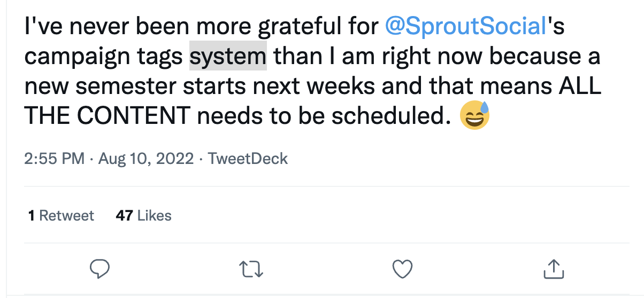644x298 pixels.
Task: View the 1 Retweet list
Action: click(x=61, y=216)
